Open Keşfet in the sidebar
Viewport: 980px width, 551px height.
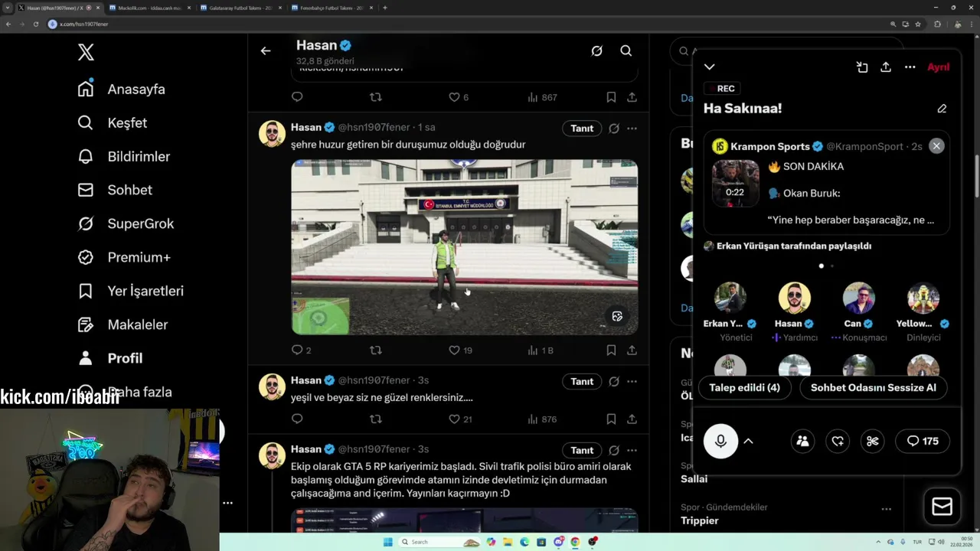point(113,122)
